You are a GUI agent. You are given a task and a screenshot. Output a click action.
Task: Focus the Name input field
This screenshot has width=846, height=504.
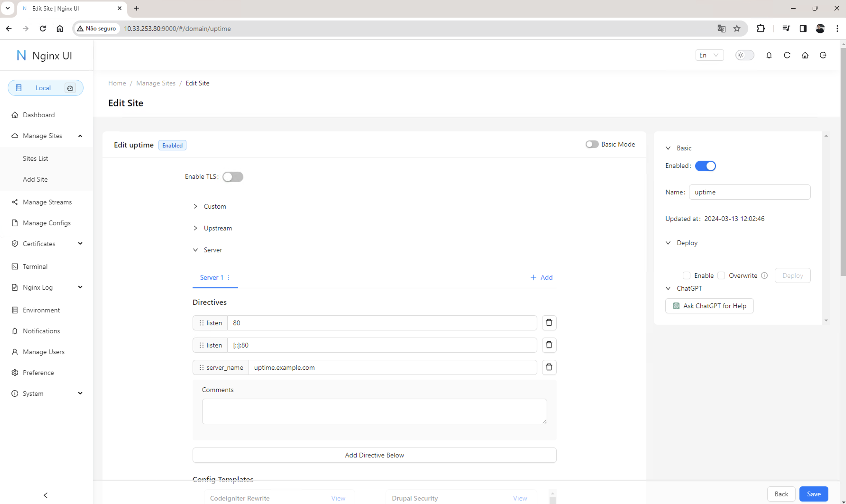click(749, 192)
